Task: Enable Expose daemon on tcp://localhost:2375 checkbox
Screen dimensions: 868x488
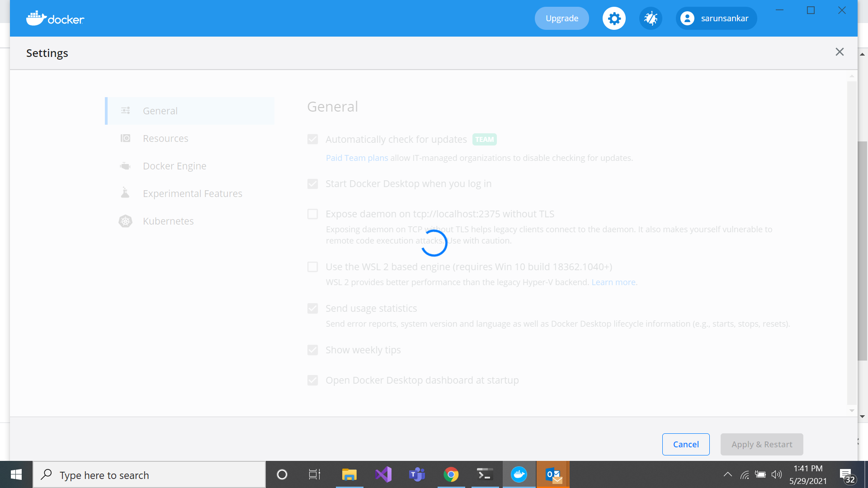Action: pyautogui.click(x=312, y=214)
